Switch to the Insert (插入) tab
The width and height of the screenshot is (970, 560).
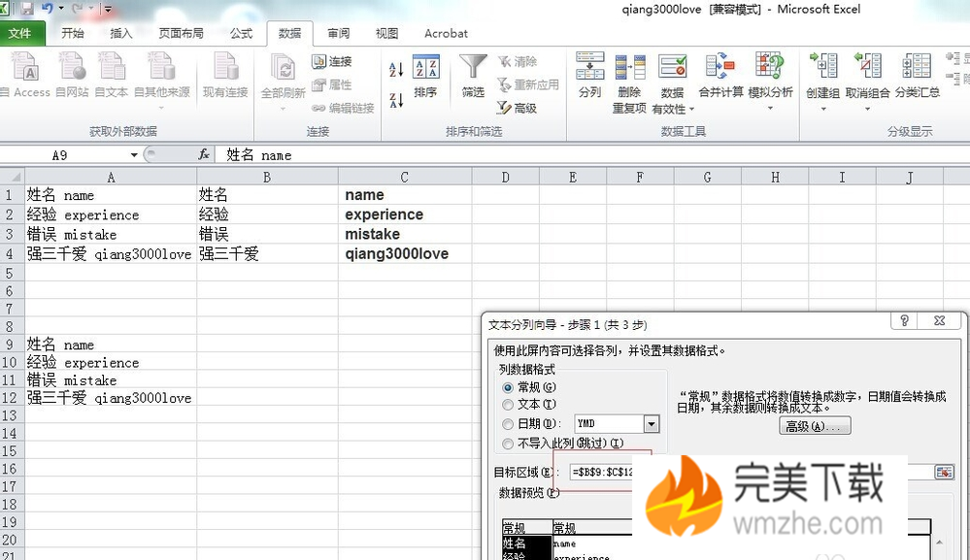[x=120, y=33]
